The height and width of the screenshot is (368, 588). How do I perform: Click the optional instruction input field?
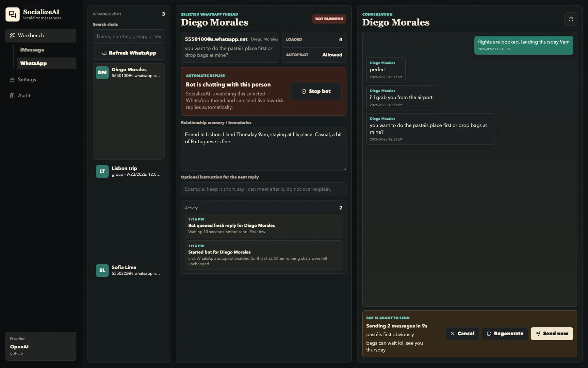click(264, 189)
